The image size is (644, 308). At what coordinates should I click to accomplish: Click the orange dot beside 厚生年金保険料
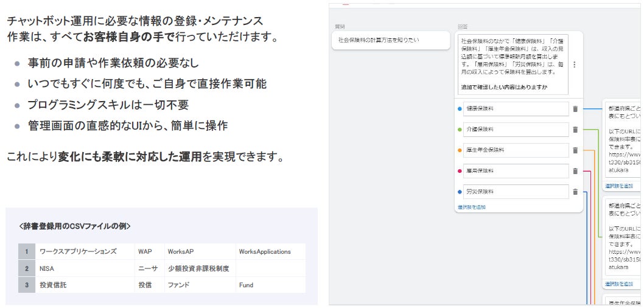click(x=460, y=150)
